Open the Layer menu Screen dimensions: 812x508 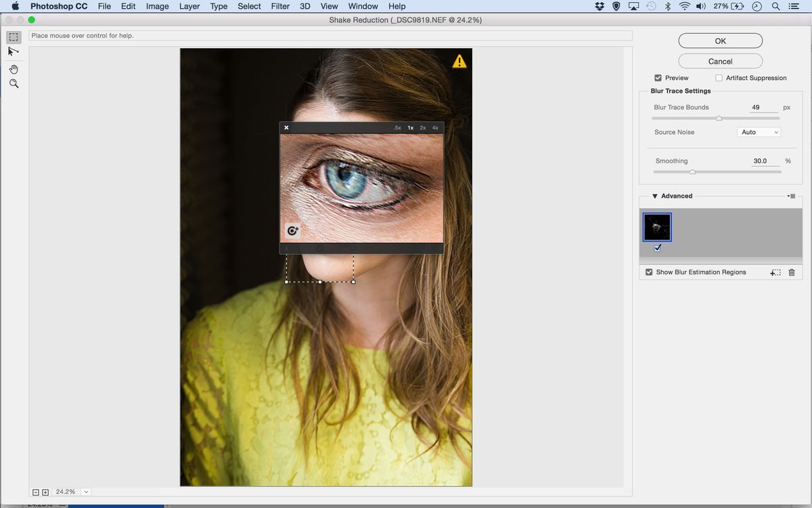(x=189, y=6)
